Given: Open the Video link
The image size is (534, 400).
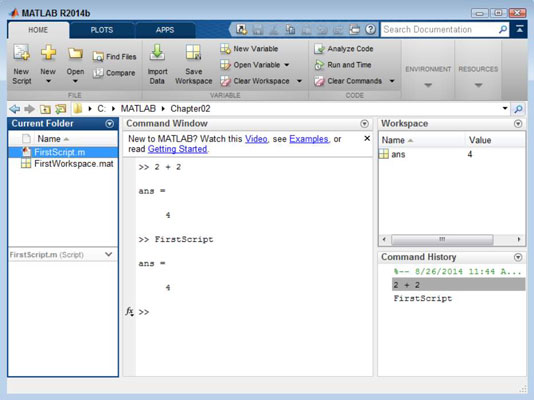Looking at the screenshot, I should click(256, 139).
